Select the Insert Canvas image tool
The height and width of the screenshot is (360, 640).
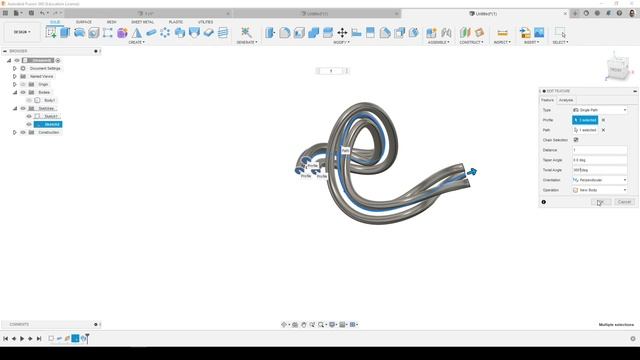coord(539,33)
